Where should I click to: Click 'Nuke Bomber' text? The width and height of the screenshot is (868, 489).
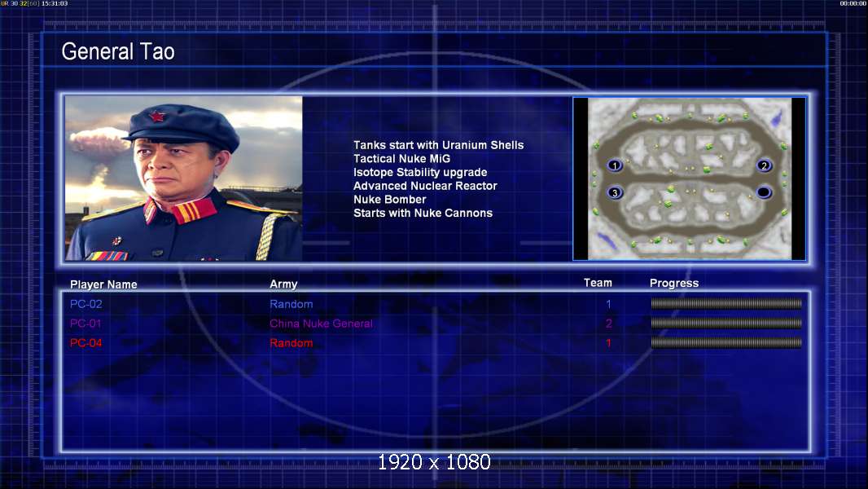pos(390,200)
